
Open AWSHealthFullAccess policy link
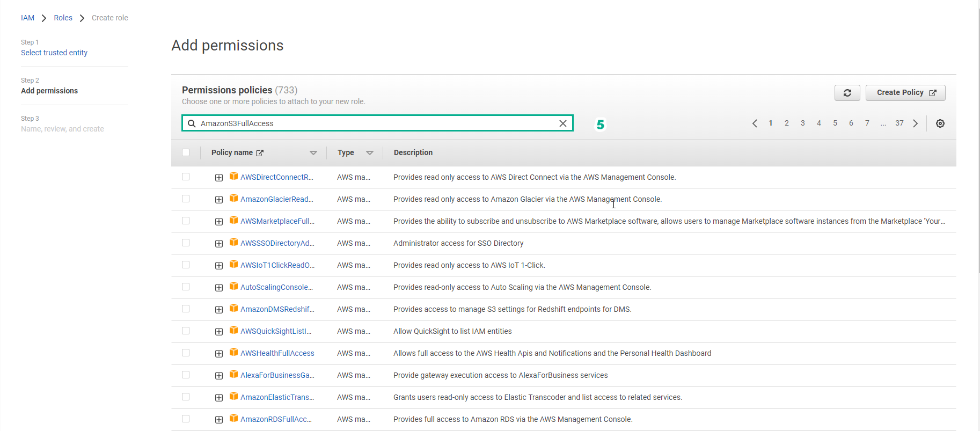point(277,353)
